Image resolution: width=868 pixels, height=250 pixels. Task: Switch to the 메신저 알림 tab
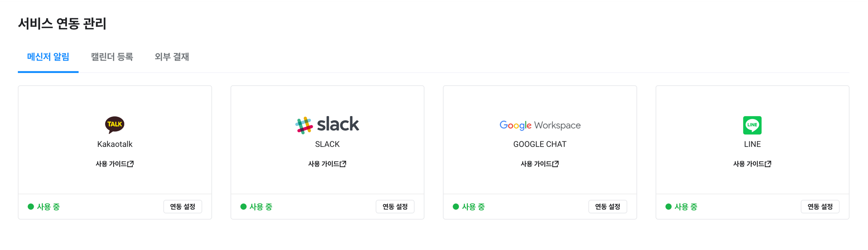(x=48, y=57)
